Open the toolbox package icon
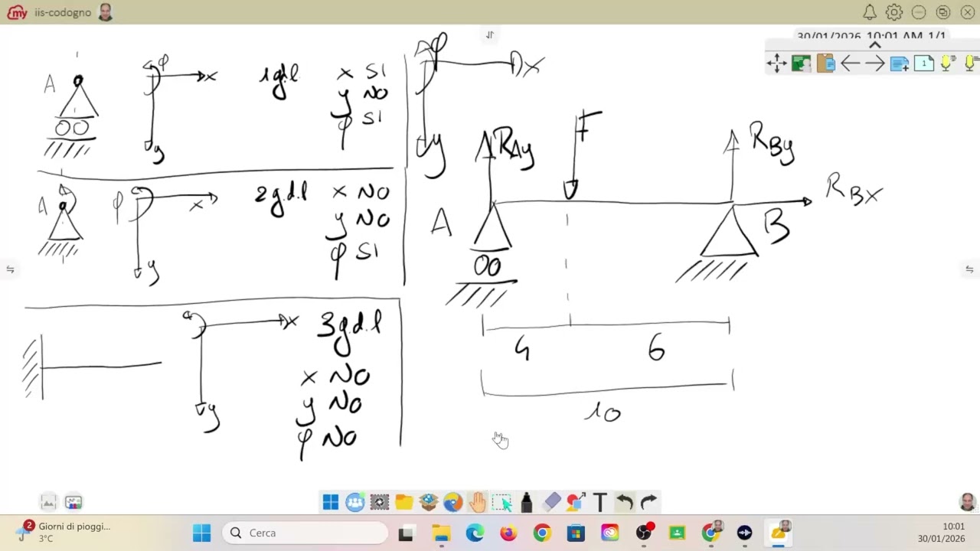This screenshot has height=551, width=980. click(429, 502)
